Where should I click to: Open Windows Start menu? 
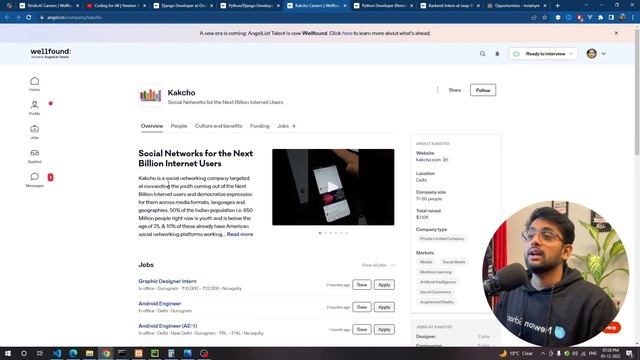pos(8,353)
